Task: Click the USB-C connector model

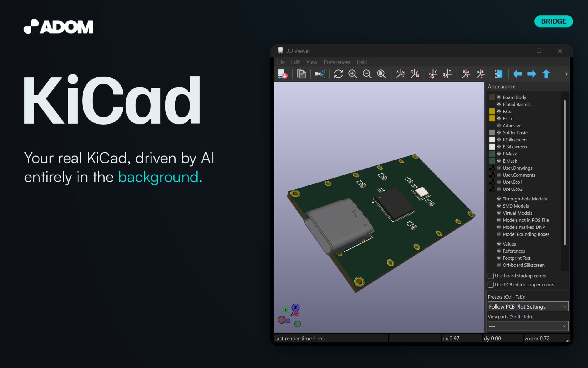Action: tap(338, 226)
